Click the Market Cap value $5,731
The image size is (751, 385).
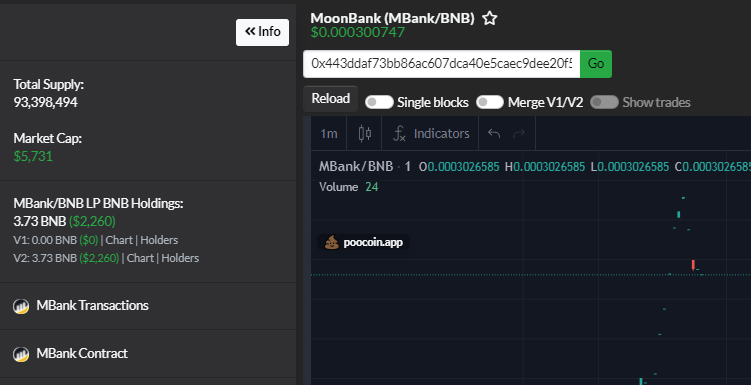(33, 156)
